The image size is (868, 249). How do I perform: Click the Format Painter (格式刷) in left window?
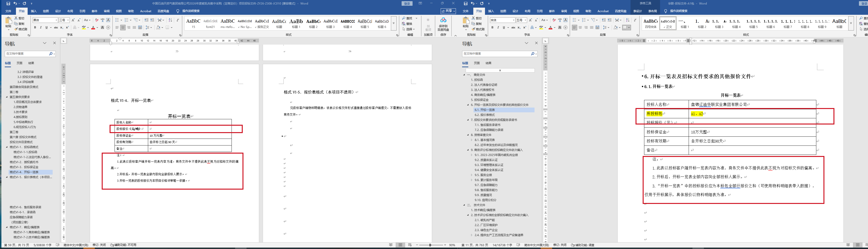[21, 29]
